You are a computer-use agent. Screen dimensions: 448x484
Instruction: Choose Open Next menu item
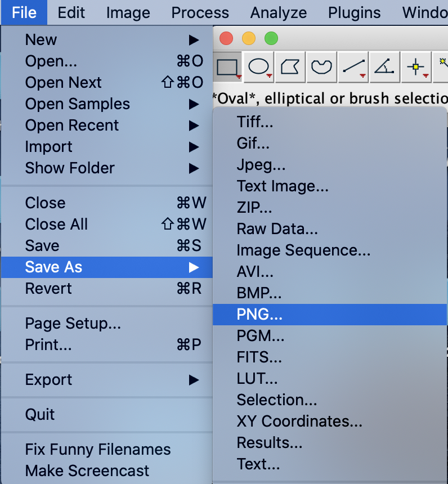(x=107, y=82)
